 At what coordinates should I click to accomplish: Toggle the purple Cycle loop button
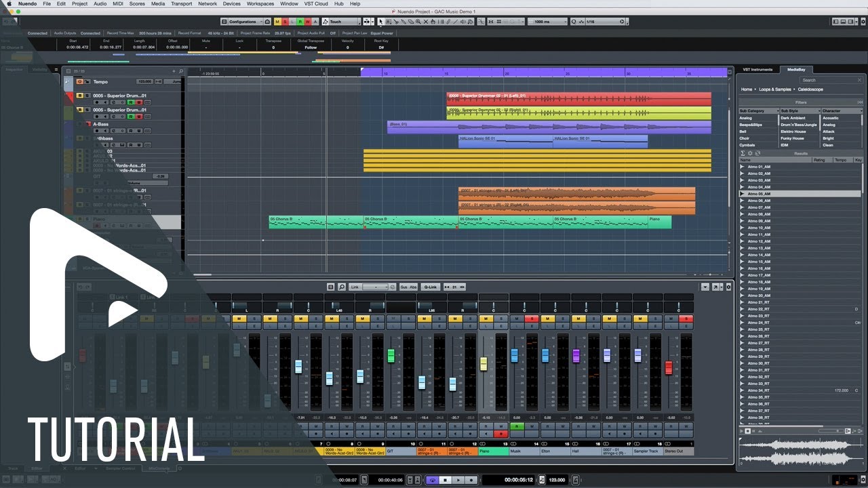432,480
